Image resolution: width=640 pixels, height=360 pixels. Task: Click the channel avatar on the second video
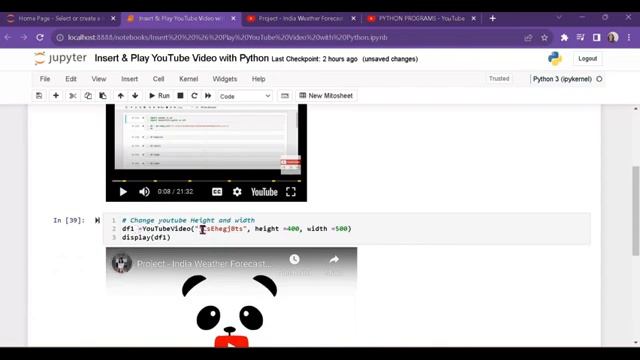122,263
